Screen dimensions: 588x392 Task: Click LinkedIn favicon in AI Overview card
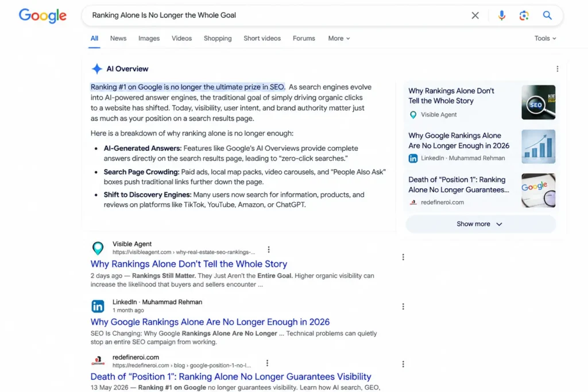413,158
